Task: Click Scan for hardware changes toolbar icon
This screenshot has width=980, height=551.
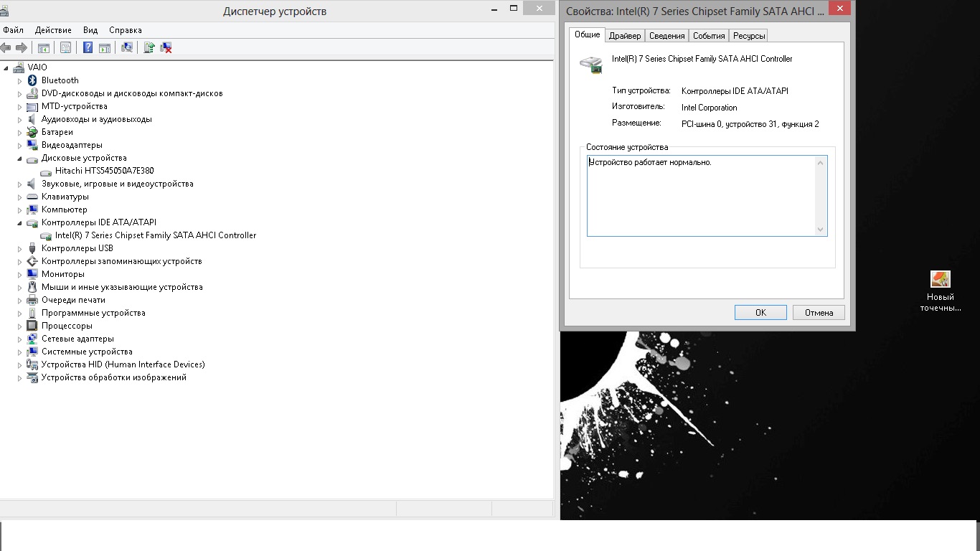Action: (127, 47)
